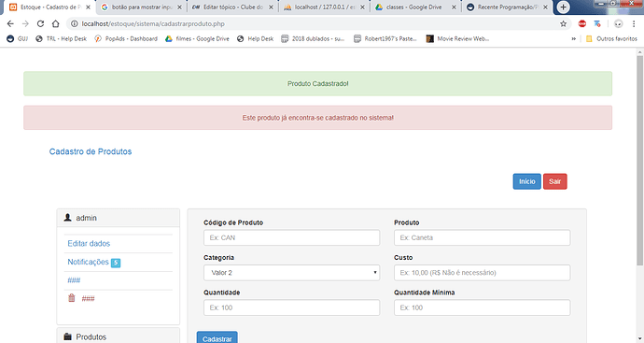Screen dimensions: 644x343
Task: Open the Editar dados link
Action: (89, 244)
